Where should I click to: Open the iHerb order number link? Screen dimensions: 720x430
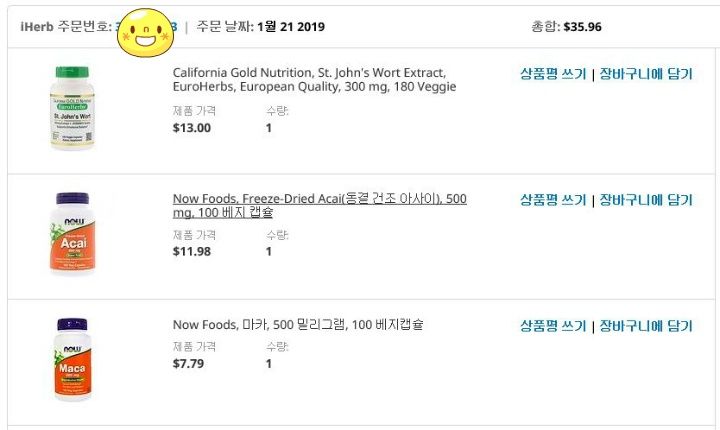(x=146, y=27)
